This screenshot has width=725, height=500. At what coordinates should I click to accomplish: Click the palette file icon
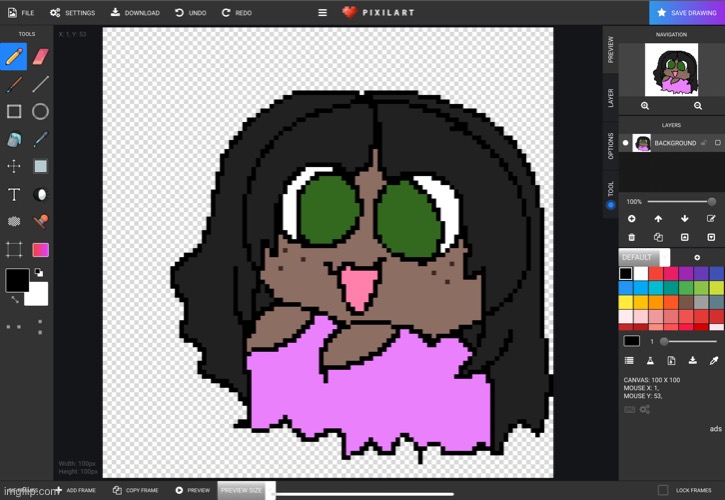(671, 360)
